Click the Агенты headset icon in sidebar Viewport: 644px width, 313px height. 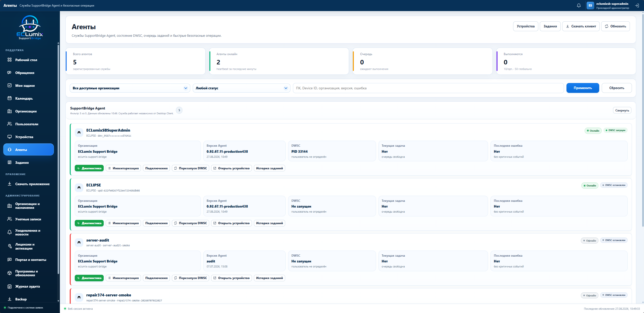(x=10, y=150)
